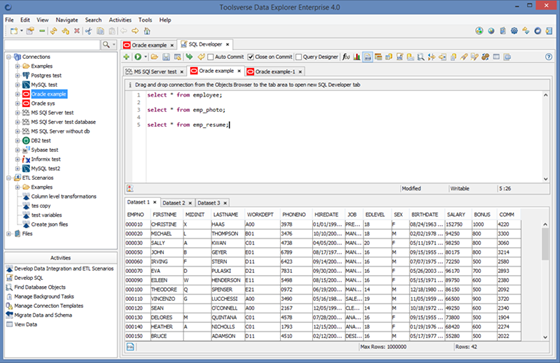Close the SQL Developer tab

coord(227,45)
